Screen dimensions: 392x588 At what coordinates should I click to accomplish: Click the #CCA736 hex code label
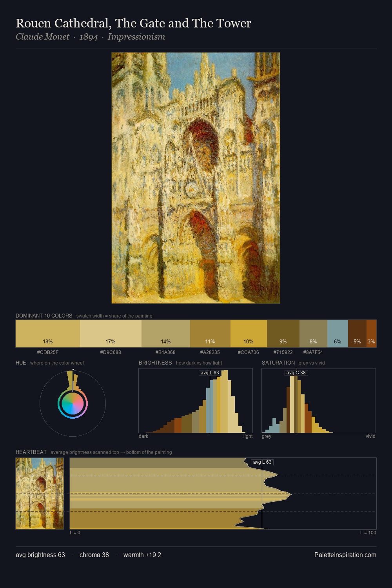point(249,352)
